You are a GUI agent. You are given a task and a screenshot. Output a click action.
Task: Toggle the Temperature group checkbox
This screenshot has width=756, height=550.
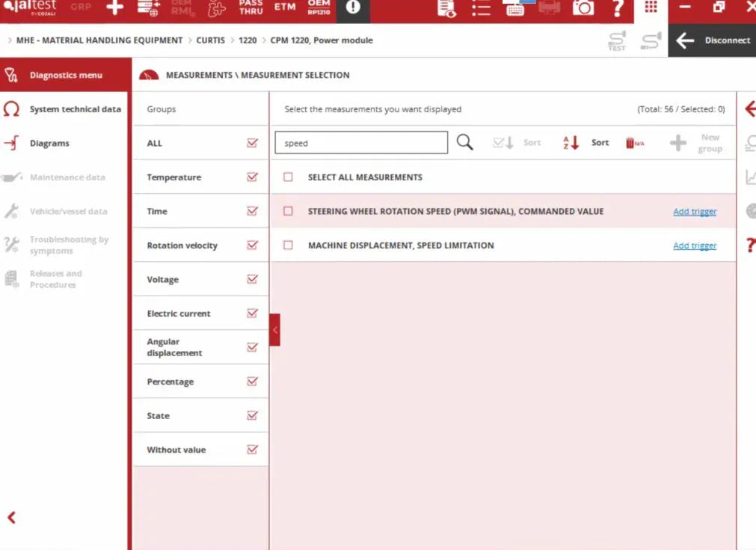coord(252,177)
